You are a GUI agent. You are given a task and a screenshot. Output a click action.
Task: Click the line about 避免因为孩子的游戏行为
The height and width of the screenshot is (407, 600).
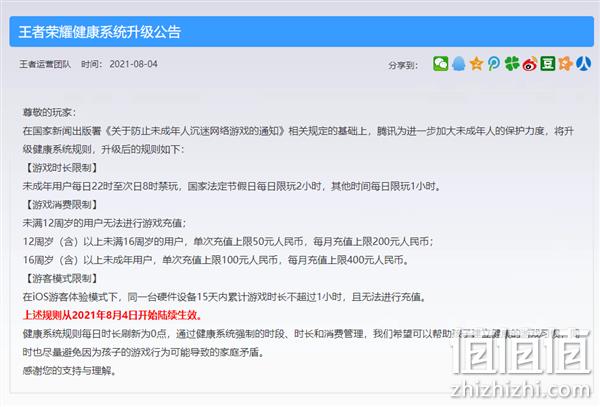[144, 352]
